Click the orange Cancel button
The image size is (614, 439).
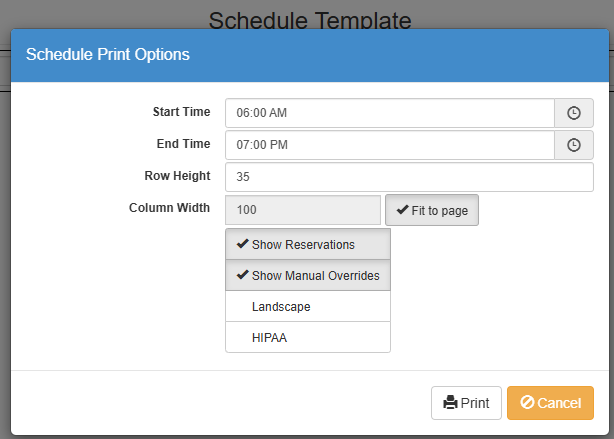click(550, 403)
